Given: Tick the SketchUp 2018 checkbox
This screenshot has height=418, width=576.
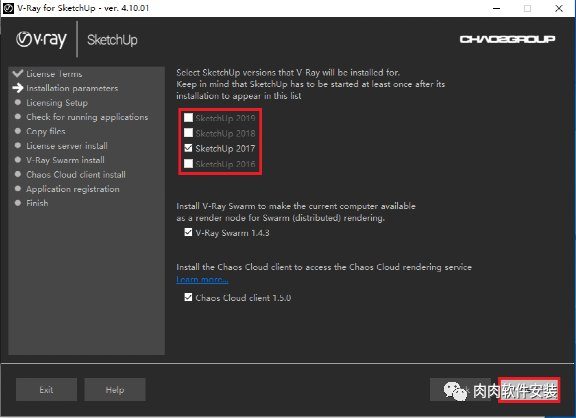Looking at the screenshot, I should click(x=188, y=133).
